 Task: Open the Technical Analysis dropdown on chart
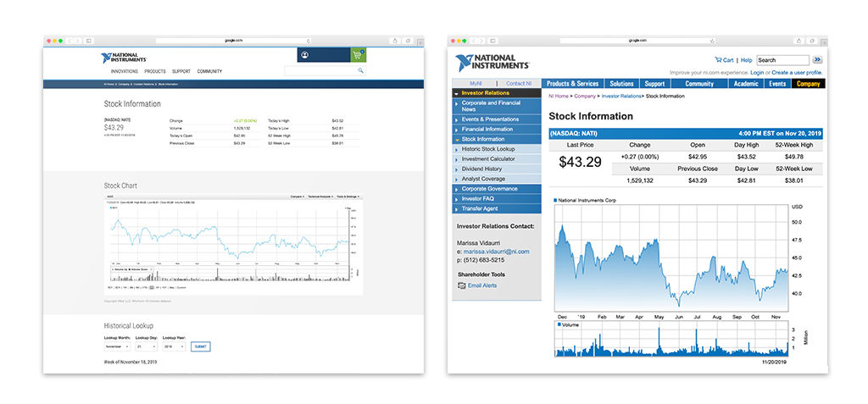[x=320, y=196]
